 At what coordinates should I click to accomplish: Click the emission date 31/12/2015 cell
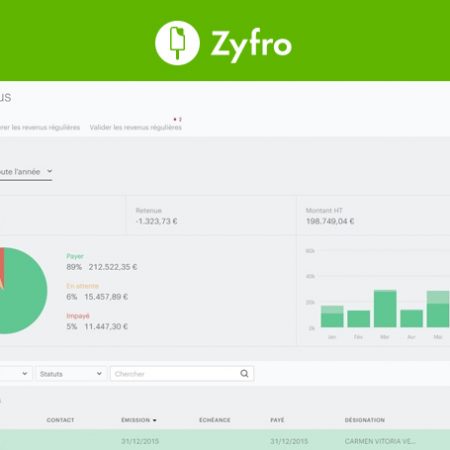140,441
